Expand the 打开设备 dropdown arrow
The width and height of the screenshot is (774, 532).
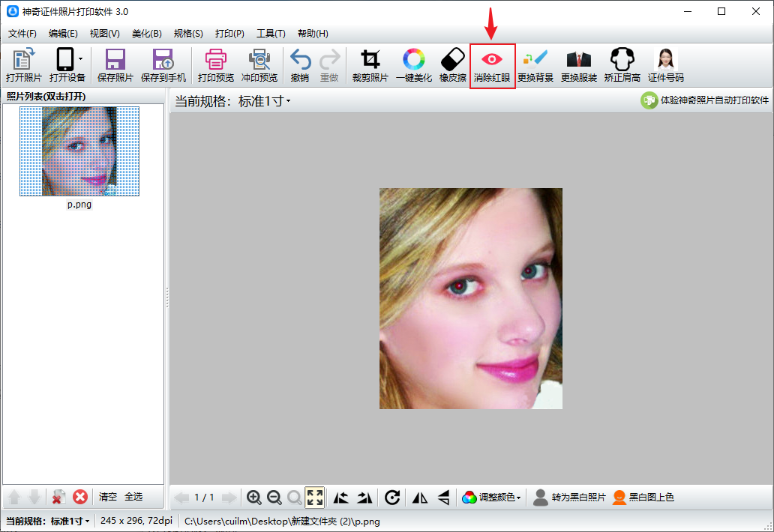point(81,59)
